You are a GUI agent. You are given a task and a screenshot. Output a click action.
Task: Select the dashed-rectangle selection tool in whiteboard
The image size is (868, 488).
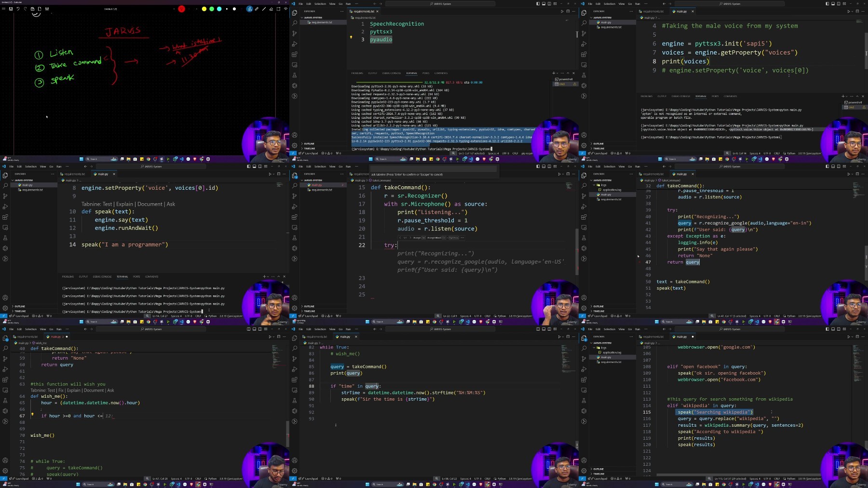278,9
